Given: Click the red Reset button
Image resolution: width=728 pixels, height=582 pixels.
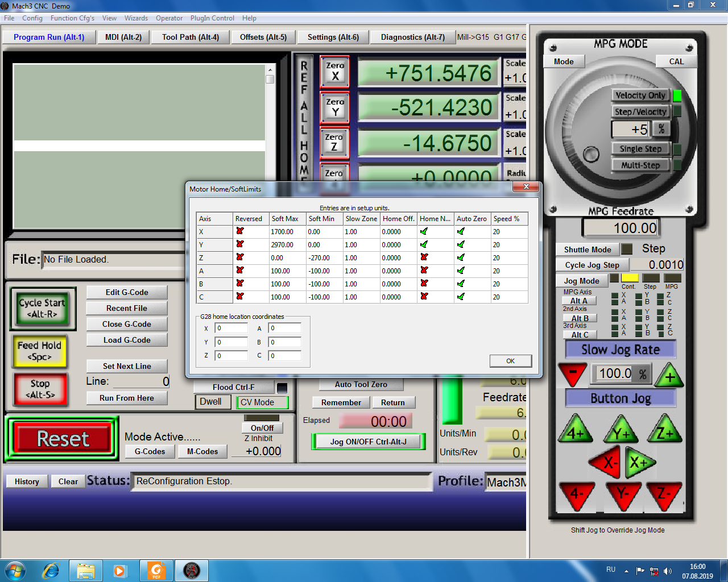Looking at the screenshot, I should click(63, 439).
